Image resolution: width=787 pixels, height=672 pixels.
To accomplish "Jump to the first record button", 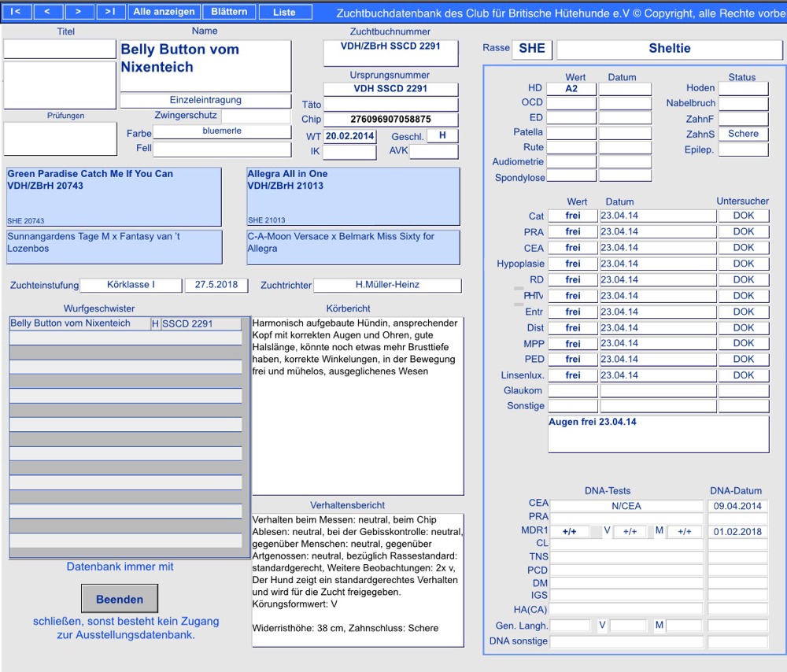I will [17, 12].
